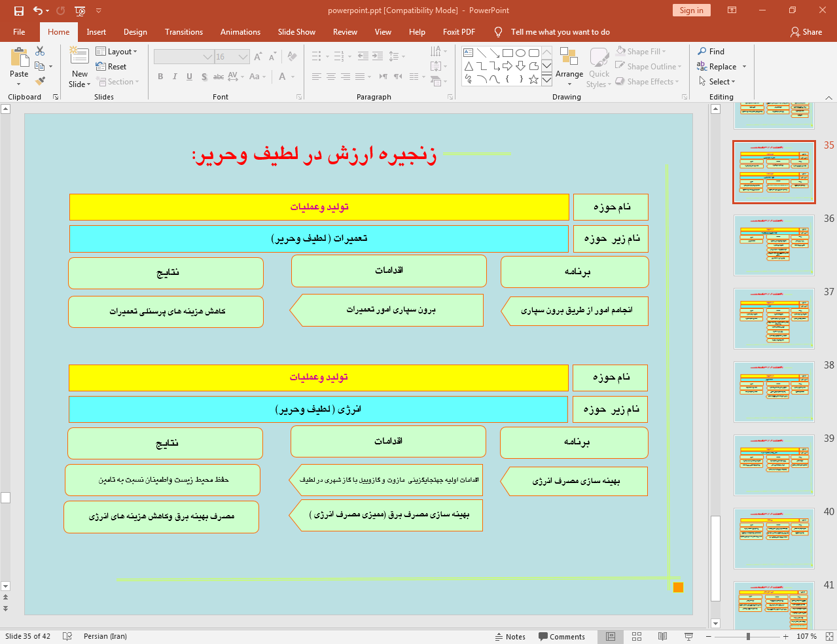Justify paragraph text
This screenshot has width=837, height=644.
click(x=360, y=77)
